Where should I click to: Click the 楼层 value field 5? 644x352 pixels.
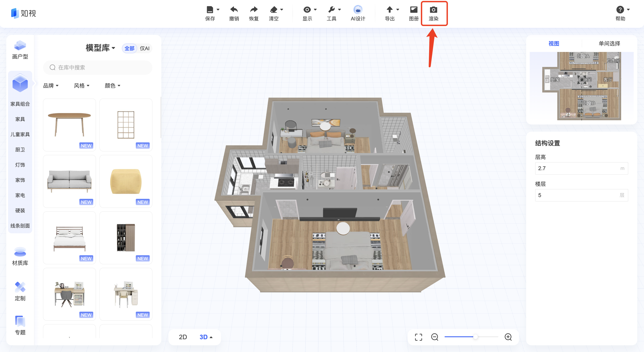pos(581,195)
